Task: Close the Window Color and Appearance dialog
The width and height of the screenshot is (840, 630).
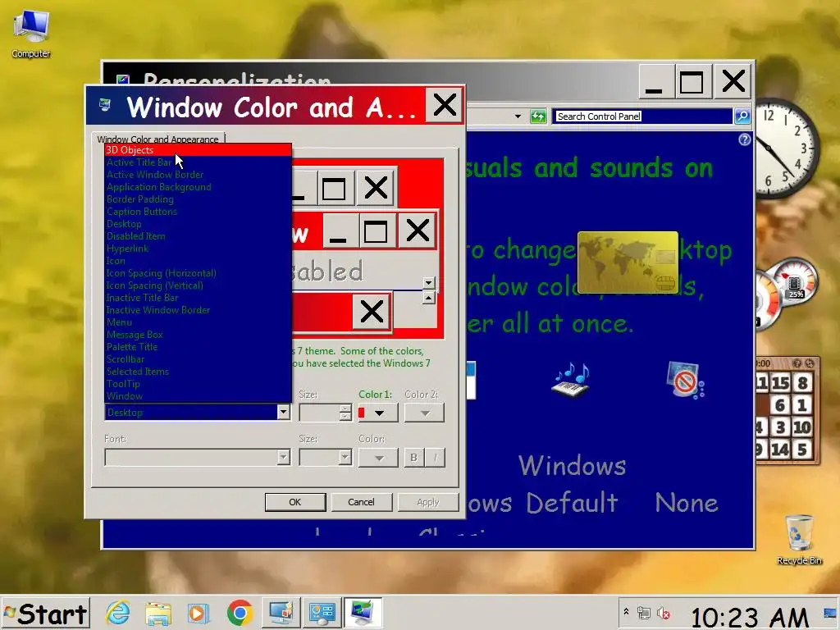Action: 445,105
